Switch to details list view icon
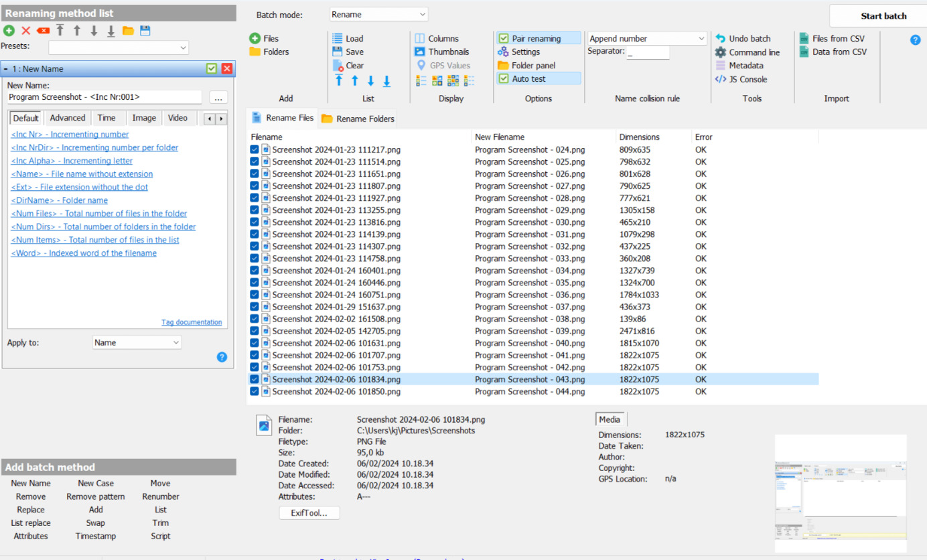The width and height of the screenshot is (927, 560). tap(421, 80)
